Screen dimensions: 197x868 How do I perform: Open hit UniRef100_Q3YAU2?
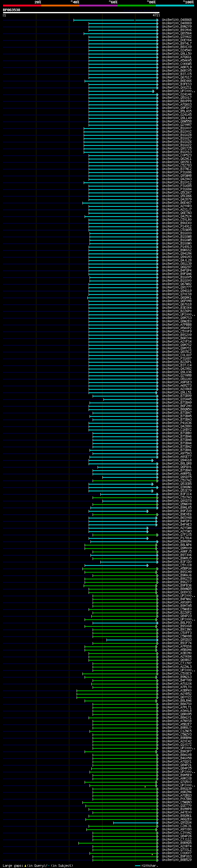coord(176,37)
